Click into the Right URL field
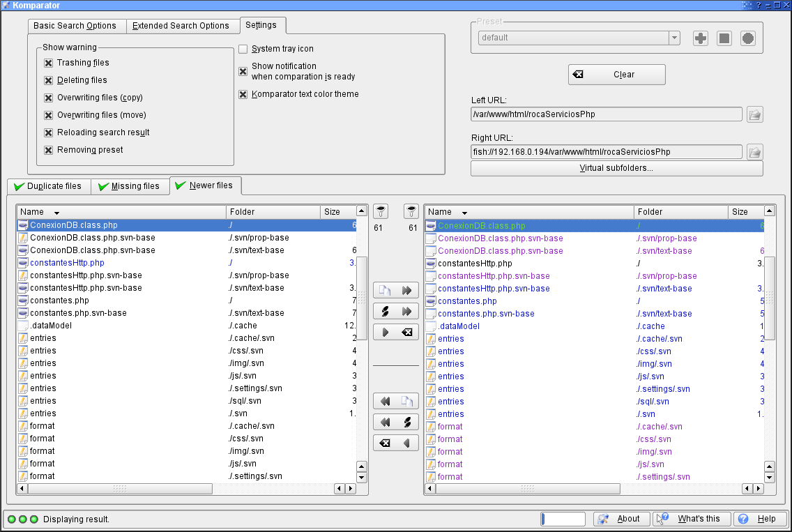 pos(607,151)
